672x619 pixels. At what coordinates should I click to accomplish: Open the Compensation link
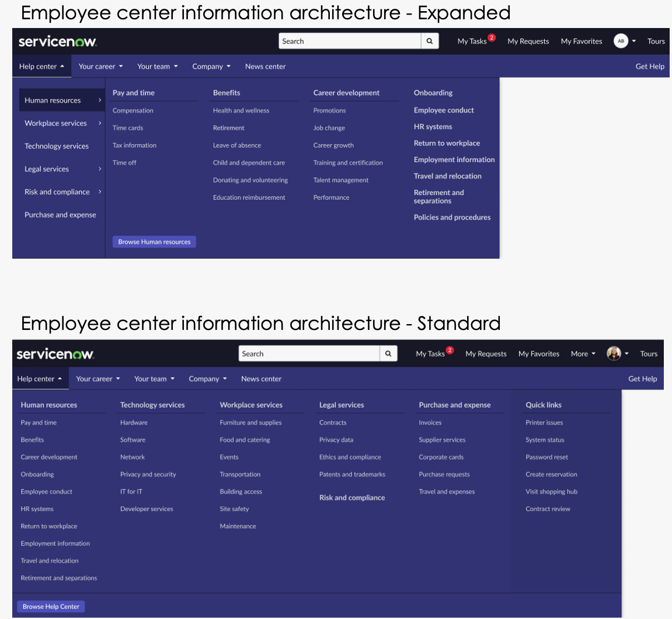[133, 110]
